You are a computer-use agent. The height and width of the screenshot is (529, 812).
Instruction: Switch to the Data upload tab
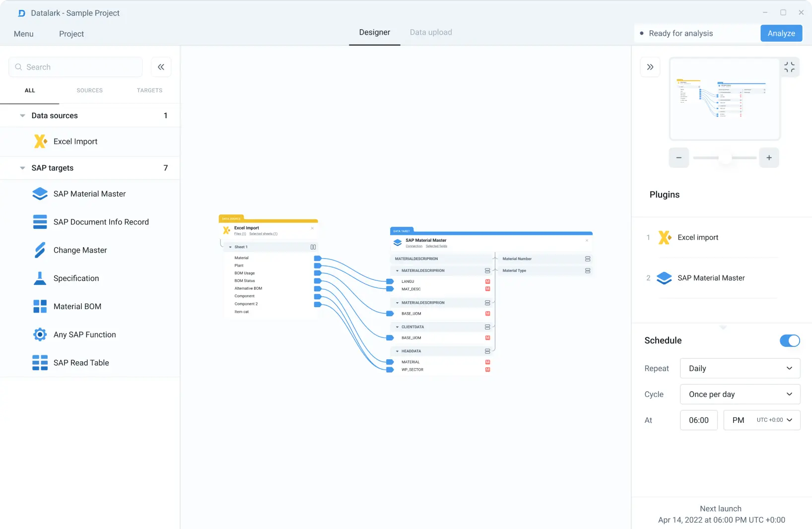point(431,32)
